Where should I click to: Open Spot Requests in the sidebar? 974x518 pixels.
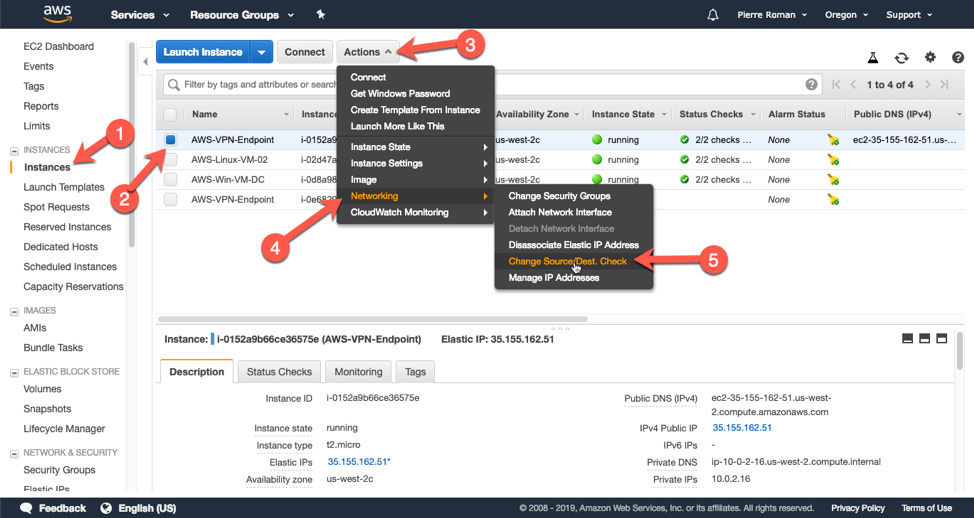[57, 207]
